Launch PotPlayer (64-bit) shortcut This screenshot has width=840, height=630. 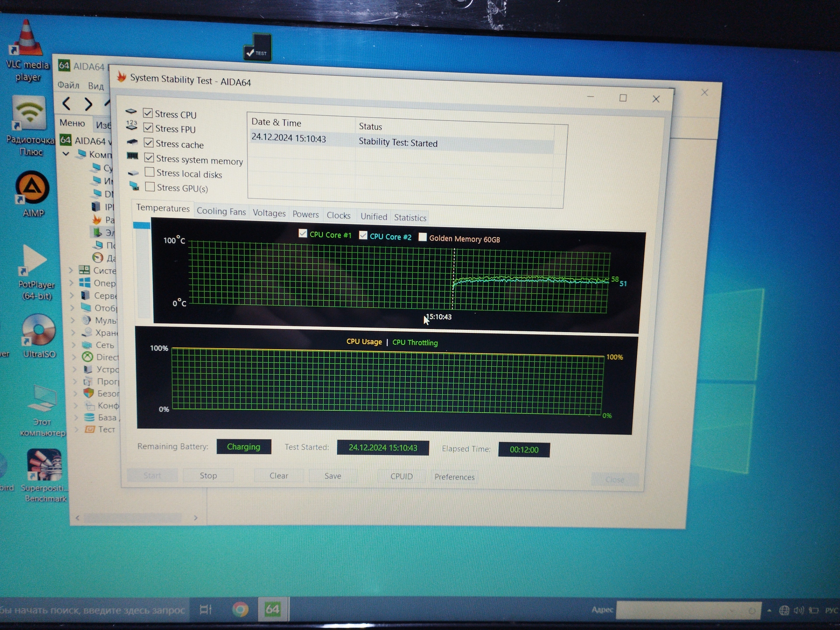tap(36, 271)
